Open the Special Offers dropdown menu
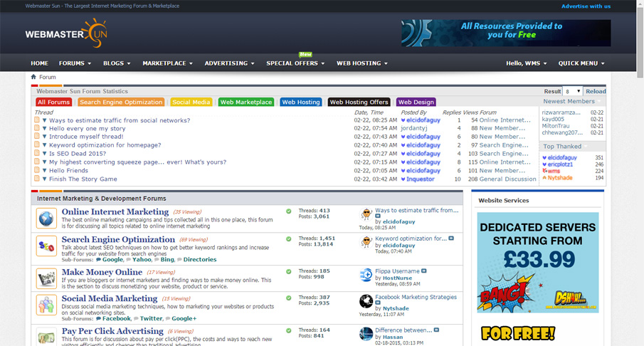The width and height of the screenshot is (644, 346). (295, 63)
